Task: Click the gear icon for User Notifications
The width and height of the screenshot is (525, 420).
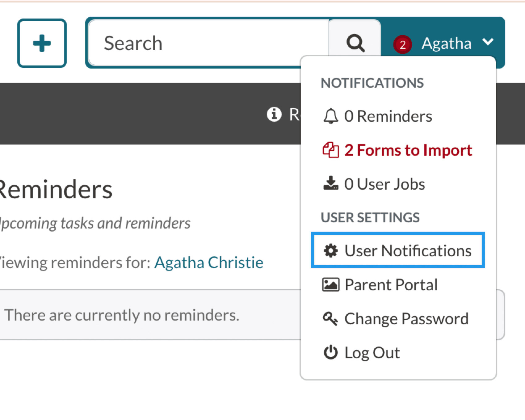Action: [330, 250]
